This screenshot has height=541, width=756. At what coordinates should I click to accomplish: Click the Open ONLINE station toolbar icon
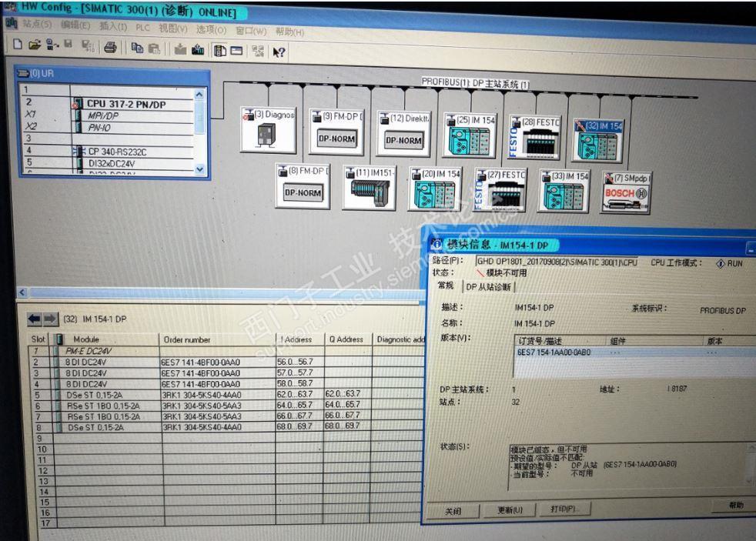[x=52, y=45]
